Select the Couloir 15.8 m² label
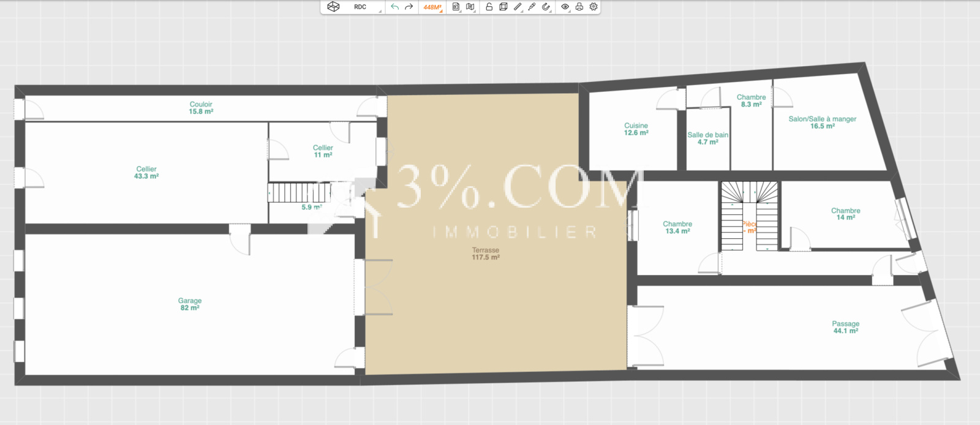This screenshot has width=980, height=425. pos(200,108)
